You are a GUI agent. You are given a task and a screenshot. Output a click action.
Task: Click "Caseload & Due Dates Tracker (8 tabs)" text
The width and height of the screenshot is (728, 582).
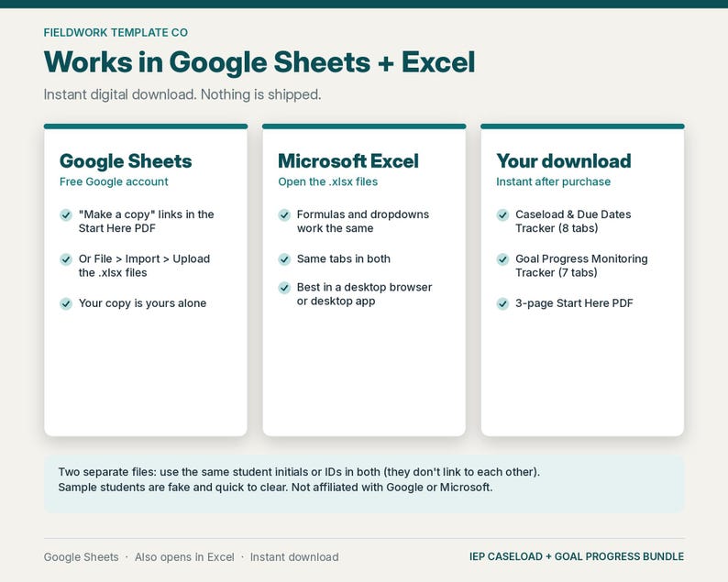click(x=573, y=222)
